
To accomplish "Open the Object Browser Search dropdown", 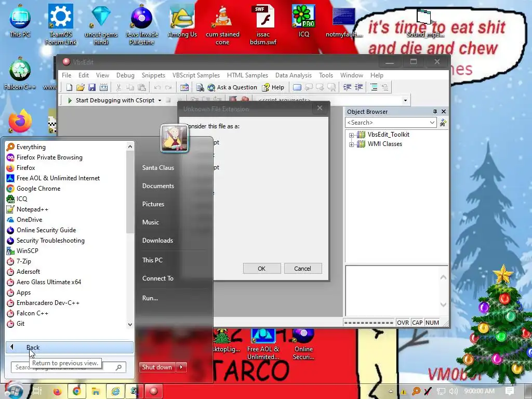I will [x=432, y=123].
